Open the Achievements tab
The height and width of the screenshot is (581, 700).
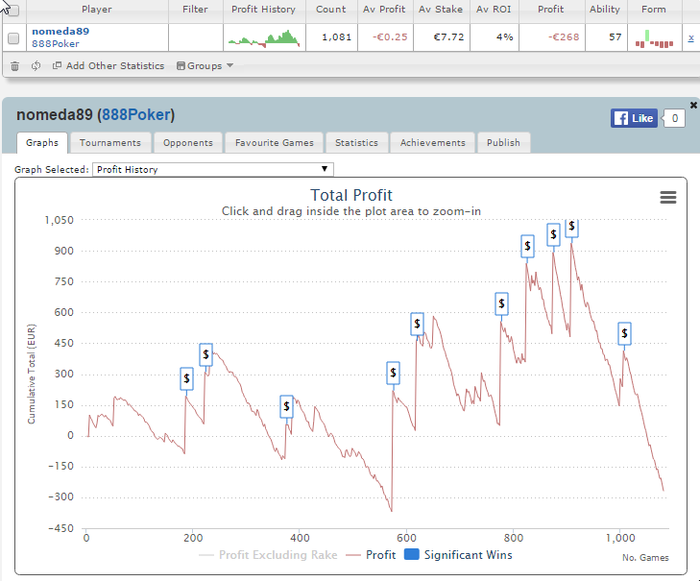click(432, 143)
